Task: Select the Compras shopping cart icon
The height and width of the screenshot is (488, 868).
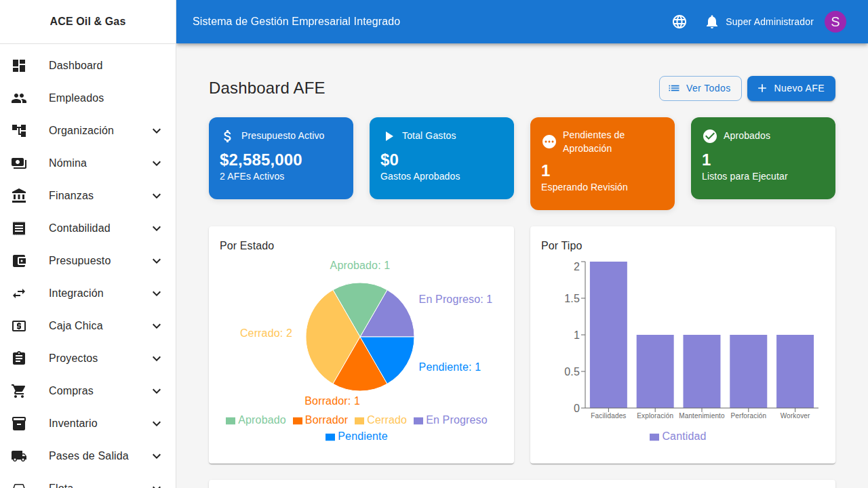Action: [x=19, y=390]
